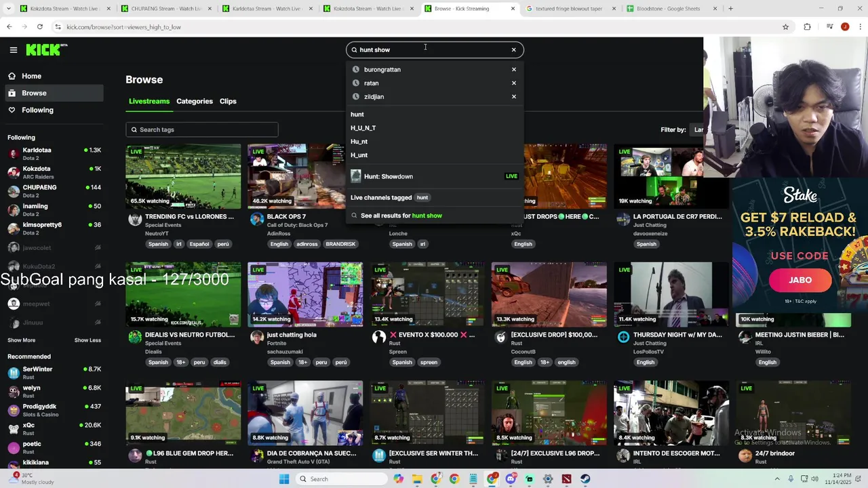
Task: Click the BRANDRISK tag
Action: pos(340,244)
